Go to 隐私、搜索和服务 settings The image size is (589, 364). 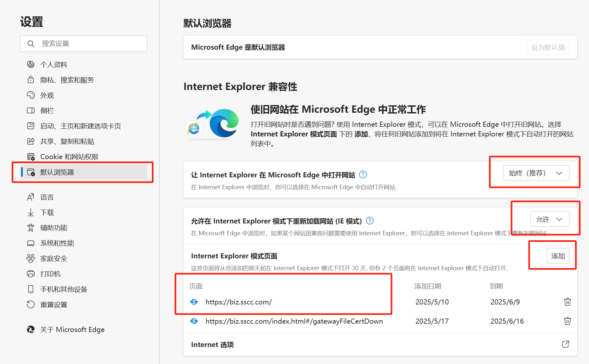(x=84, y=80)
